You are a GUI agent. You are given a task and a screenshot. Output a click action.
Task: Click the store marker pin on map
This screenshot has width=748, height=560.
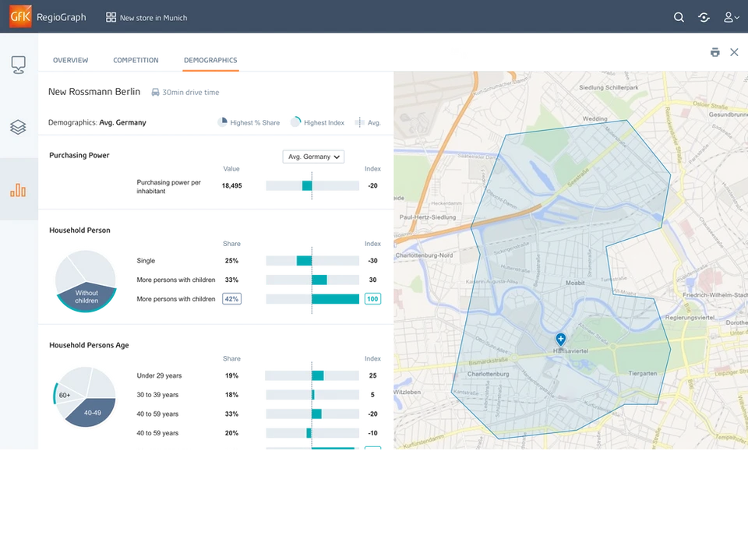click(560, 340)
